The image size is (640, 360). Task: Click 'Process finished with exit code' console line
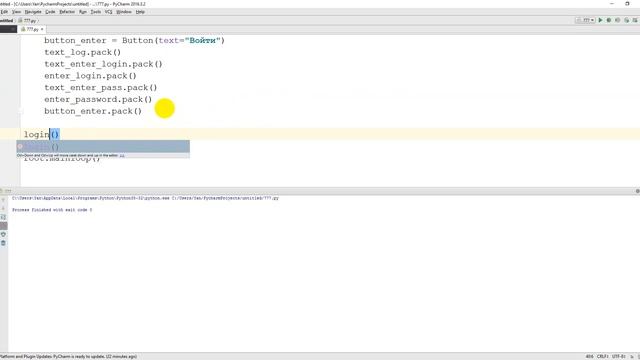(x=52, y=210)
